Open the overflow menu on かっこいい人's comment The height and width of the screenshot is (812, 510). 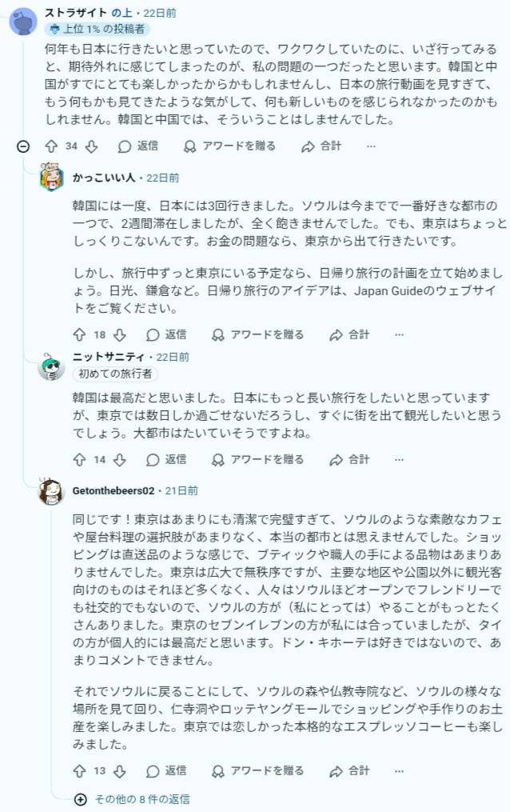tap(399, 335)
